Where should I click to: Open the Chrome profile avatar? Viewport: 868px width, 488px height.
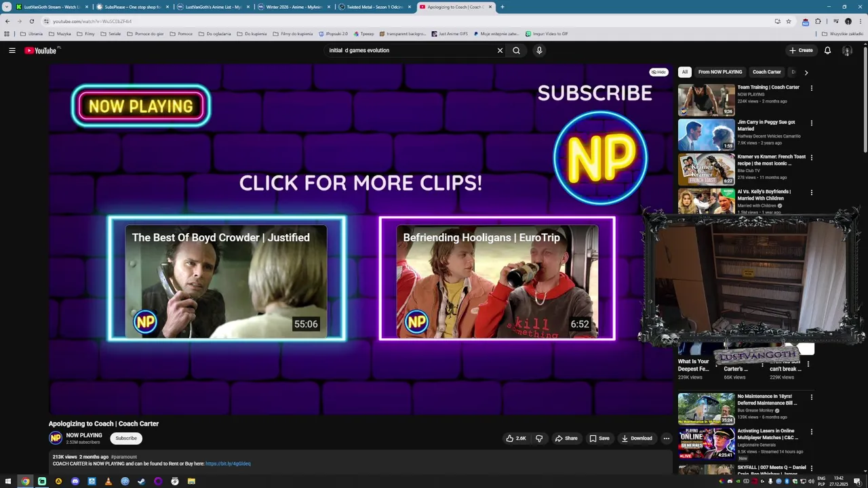848,21
